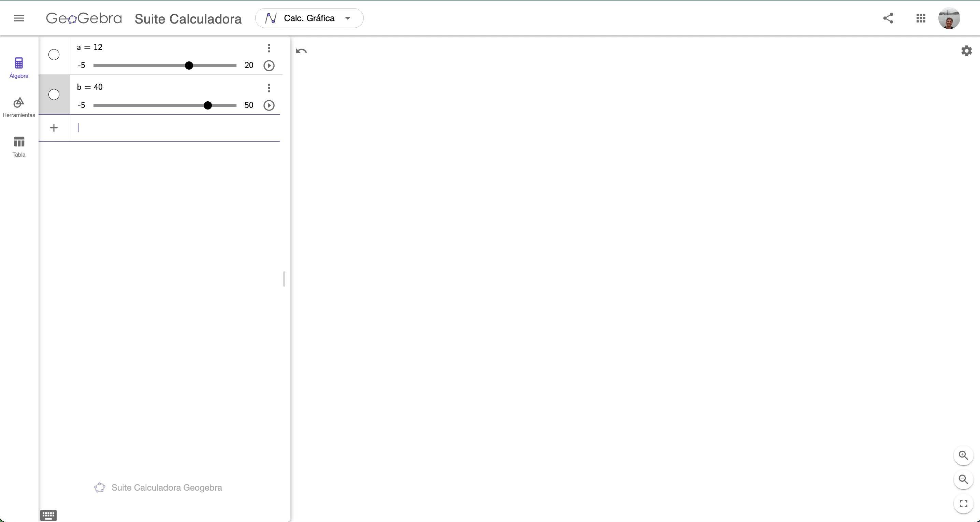Zoom in on the graphics view
This screenshot has width=980, height=522.
(963, 455)
